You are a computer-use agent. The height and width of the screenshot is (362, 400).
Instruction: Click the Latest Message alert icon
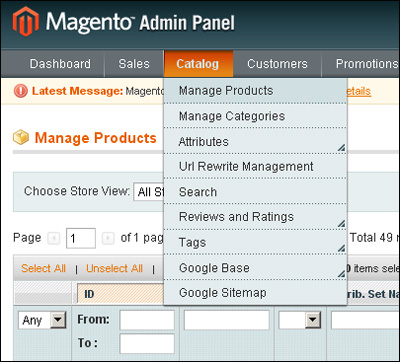pyautogui.click(x=21, y=91)
